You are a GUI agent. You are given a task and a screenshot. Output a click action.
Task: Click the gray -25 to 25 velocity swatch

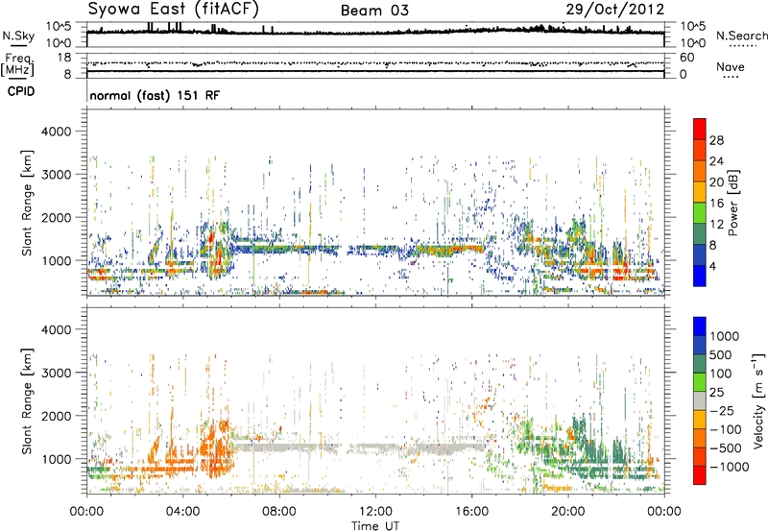click(700, 400)
